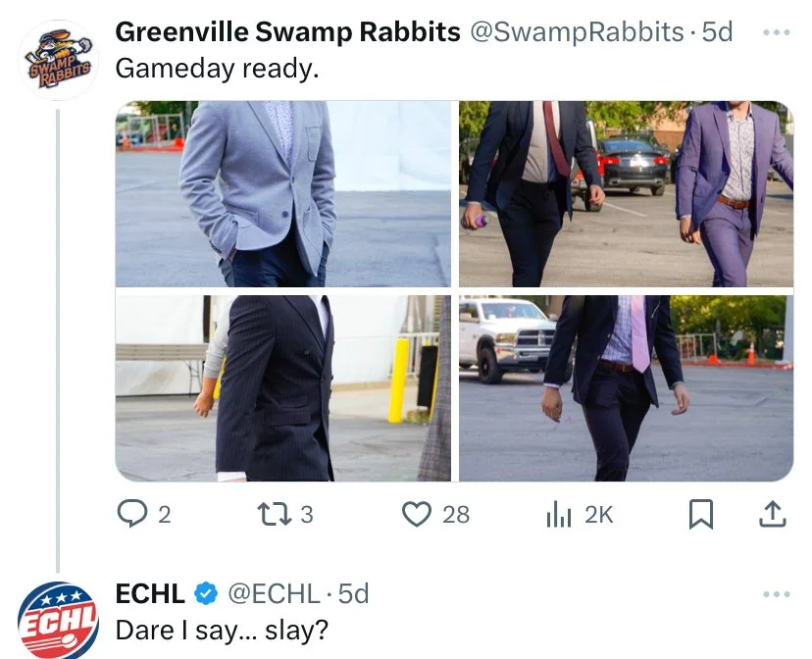Viewport: 812px width, 659px height.
Task: Open replies via the comment bubble icon
Action: [x=132, y=514]
